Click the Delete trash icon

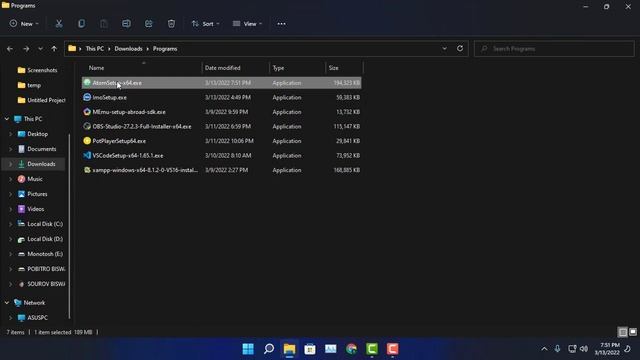point(171,24)
